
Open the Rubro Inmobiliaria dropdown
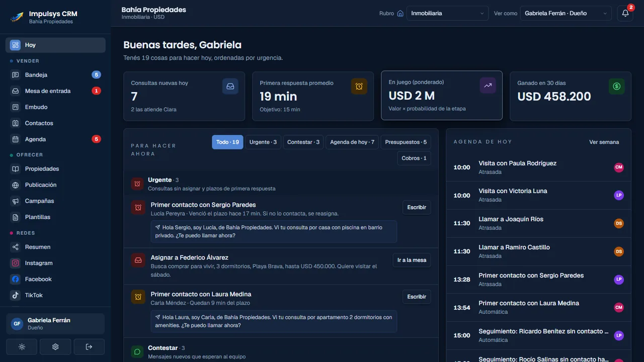coord(447,14)
